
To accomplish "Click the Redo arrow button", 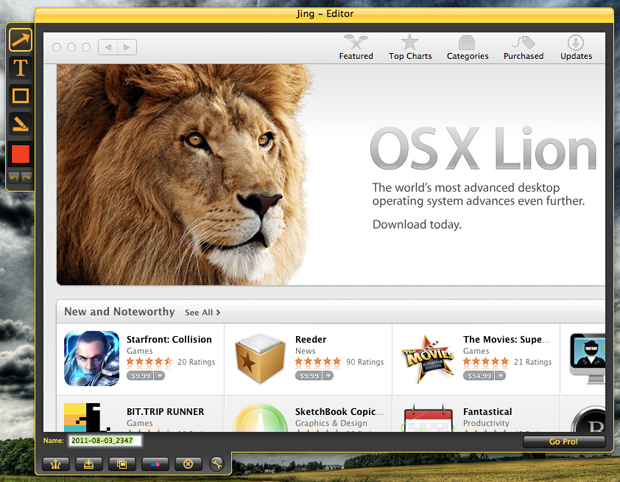I will pos(26,177).
